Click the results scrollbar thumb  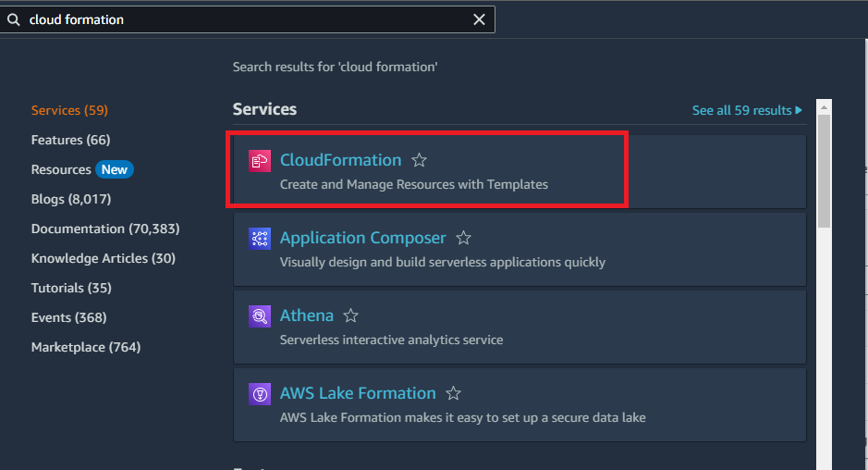tap(824, 171)
